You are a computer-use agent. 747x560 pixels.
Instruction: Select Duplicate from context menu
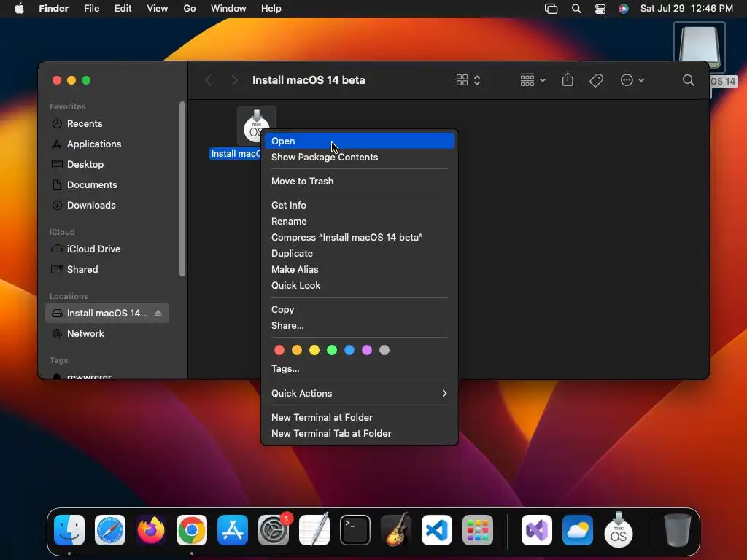tap(360, 253)
